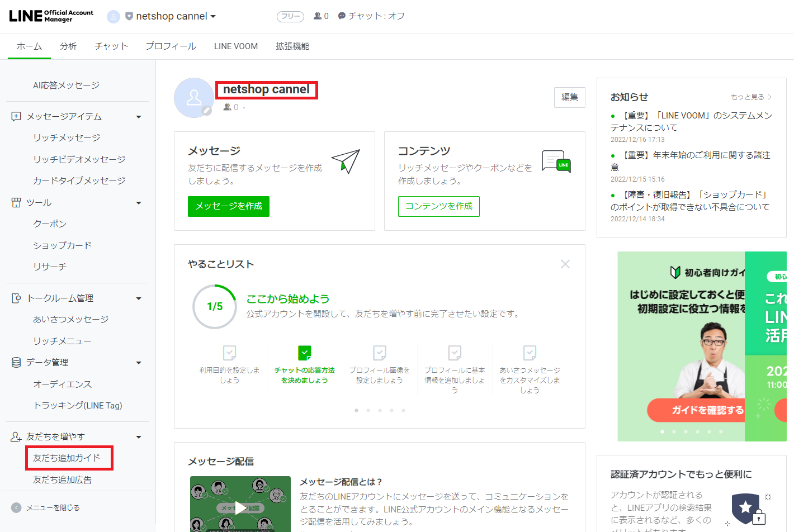Screen dimensions: 794x532
Task: Click the paper plane message icon
Action: click(346, 161)
